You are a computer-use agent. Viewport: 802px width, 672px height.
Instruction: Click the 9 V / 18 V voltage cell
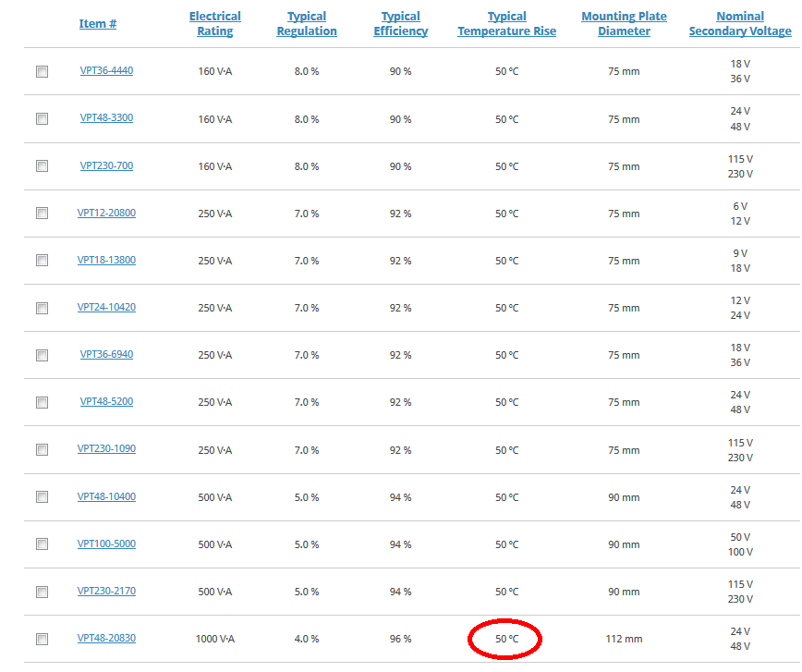[x=740, y=261]
